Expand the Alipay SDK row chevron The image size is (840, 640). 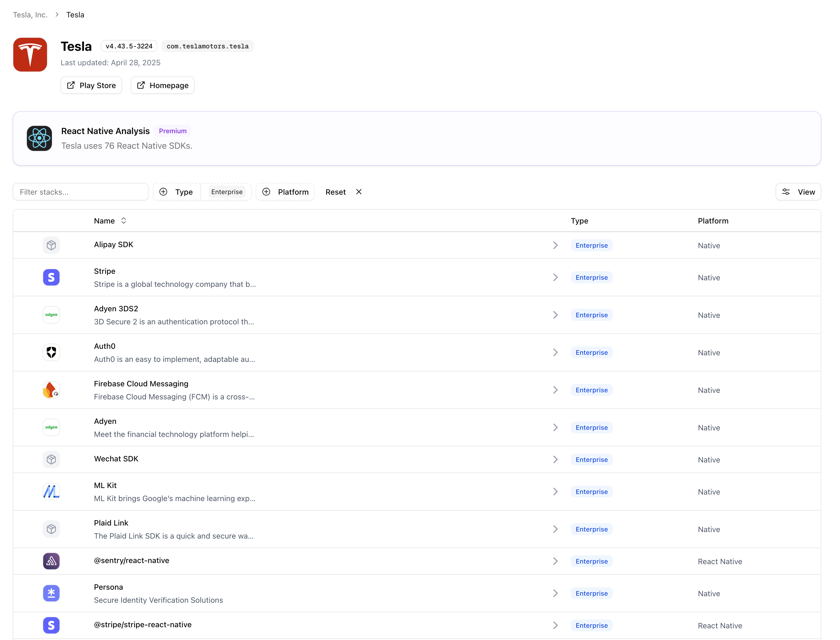click(556, 245)
